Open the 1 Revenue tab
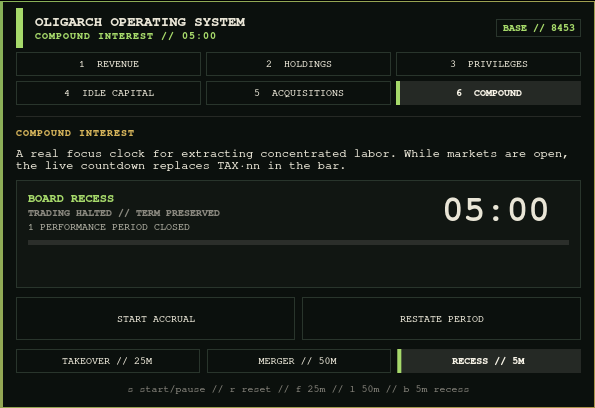The height and width of the screenshot is (408, 595). (x=108, y=64)
